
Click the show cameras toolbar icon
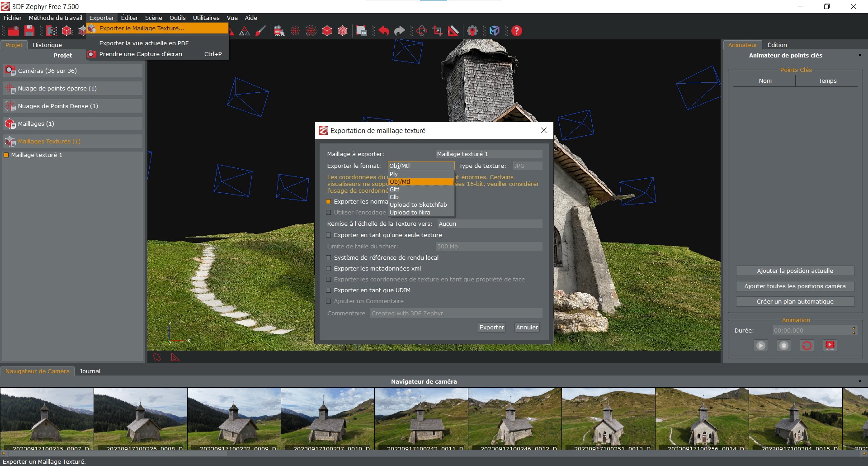[x=279, y=31]
